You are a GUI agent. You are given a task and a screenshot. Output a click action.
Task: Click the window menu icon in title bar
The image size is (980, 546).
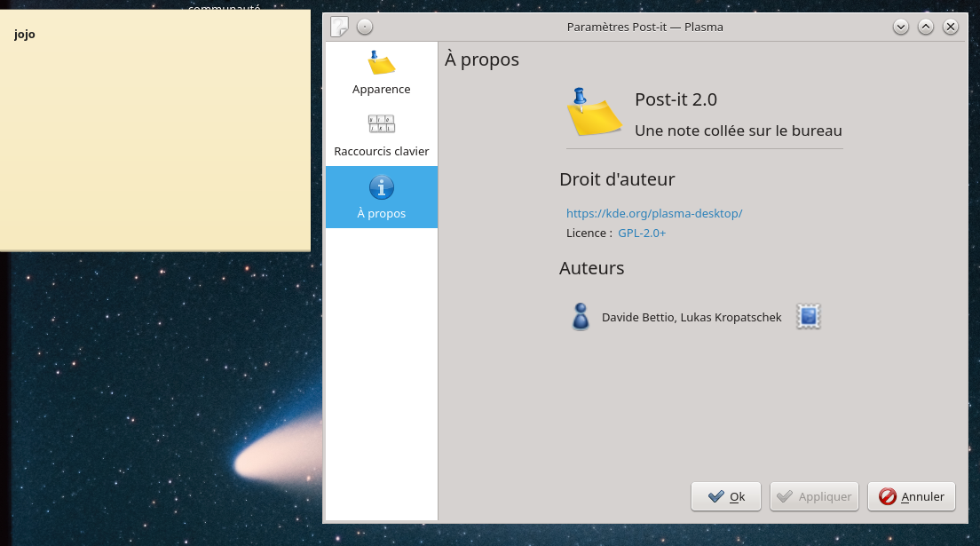click(x=339, y=27)
